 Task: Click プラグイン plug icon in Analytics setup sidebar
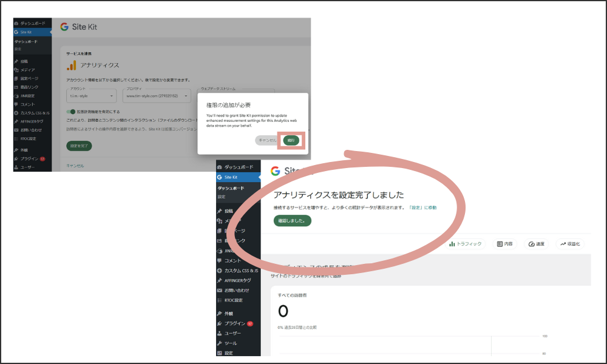tap(16, 158)
